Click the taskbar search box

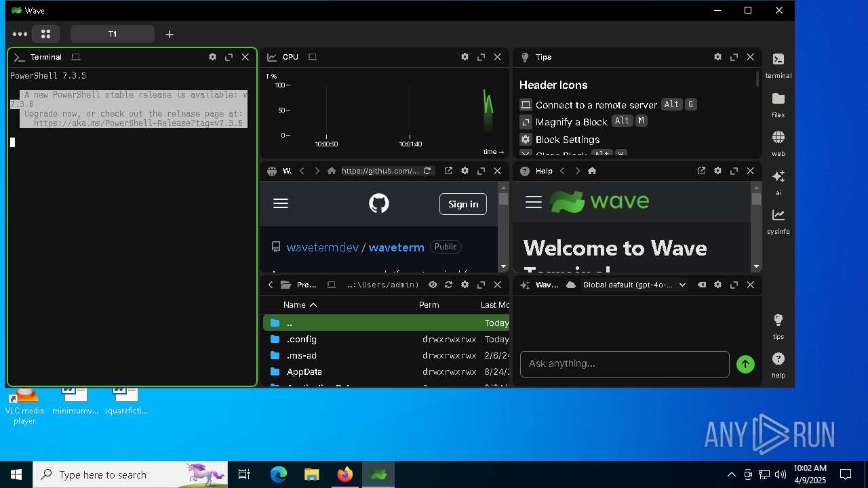click(130, 474)
